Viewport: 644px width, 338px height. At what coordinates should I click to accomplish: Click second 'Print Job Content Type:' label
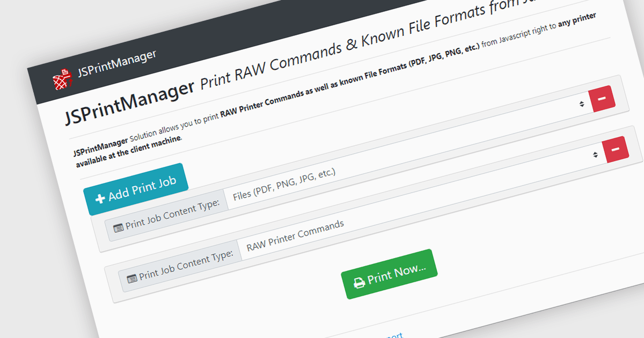[186, 266]
